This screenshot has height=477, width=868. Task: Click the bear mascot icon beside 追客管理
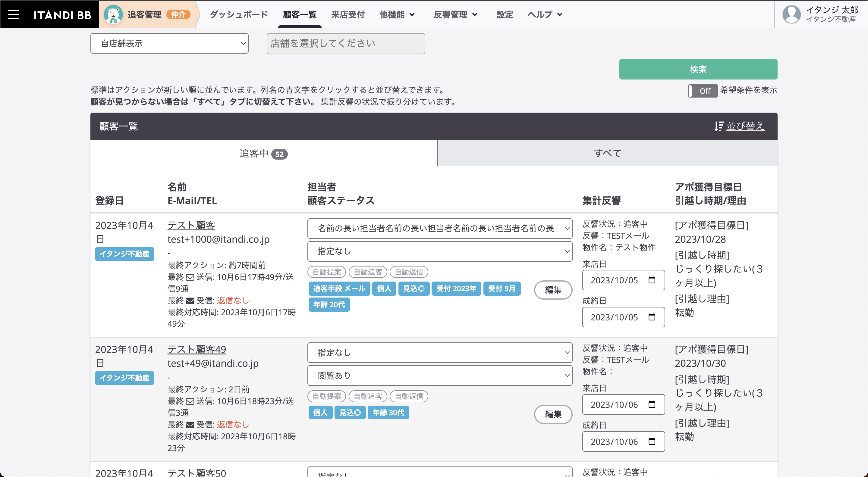(113, 14)
